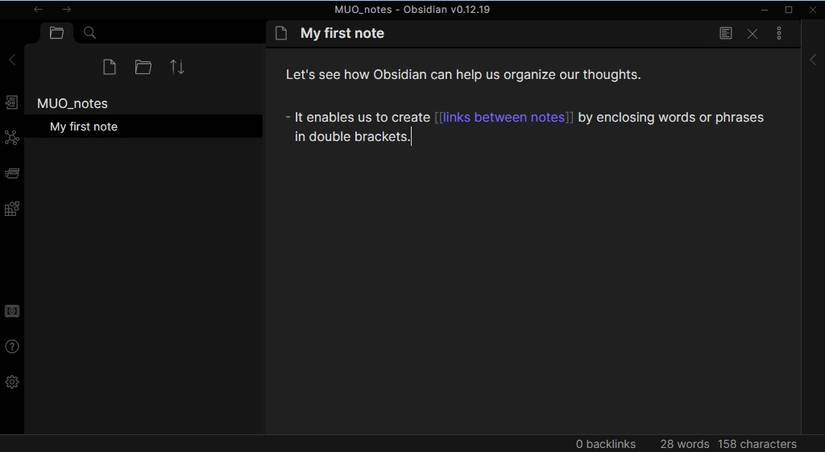The height and width of the screenshot is (452, 825).
Task: Navigate back with the left arrow
Action: click(38, 9)
